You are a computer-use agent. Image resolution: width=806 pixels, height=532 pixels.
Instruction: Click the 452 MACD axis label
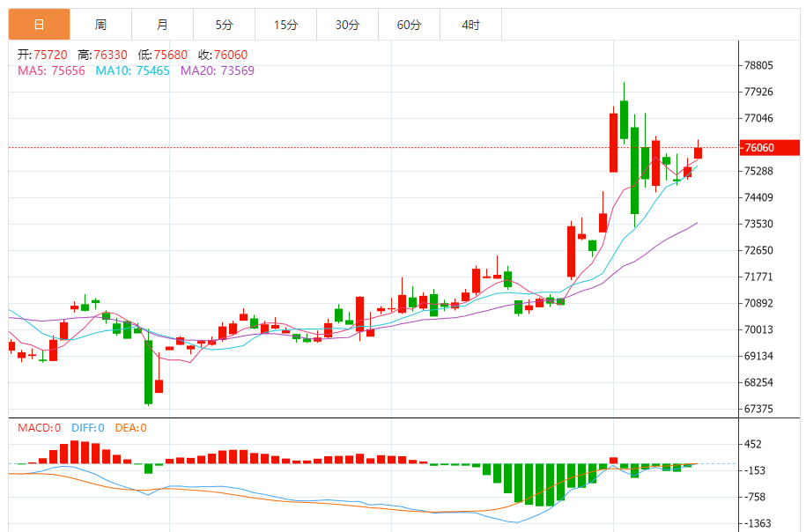pyautogui.click(x=753, y=444)
